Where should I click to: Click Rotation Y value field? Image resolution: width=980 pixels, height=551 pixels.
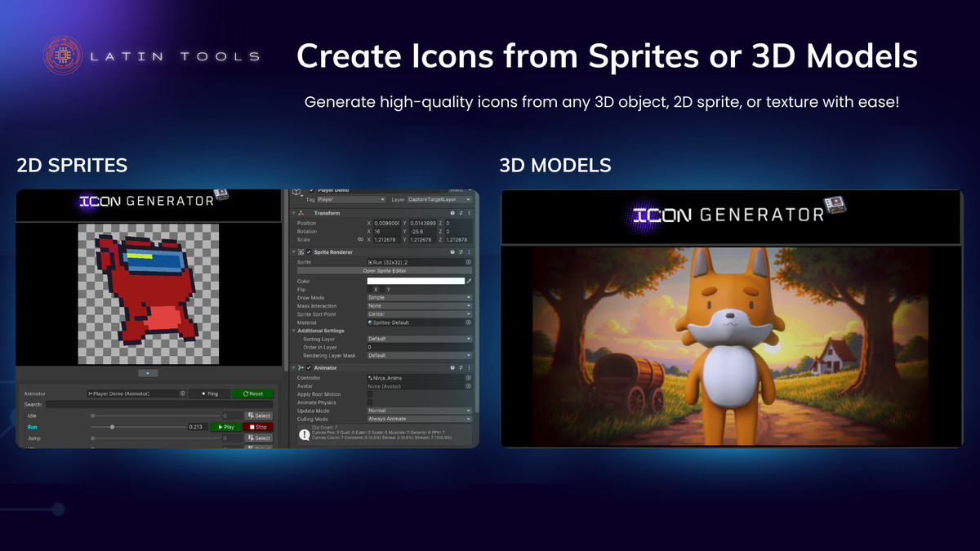click(423, 231)
